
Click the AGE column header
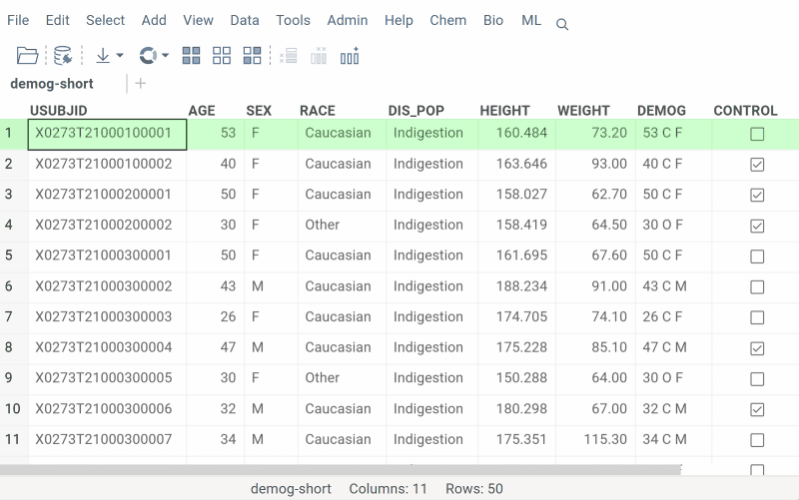(201, 110)
